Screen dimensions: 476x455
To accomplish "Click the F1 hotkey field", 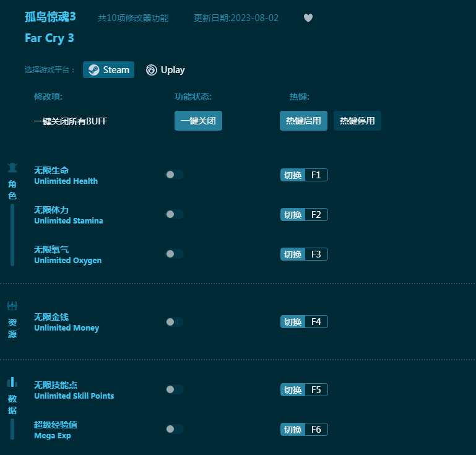I will point(316,175).
